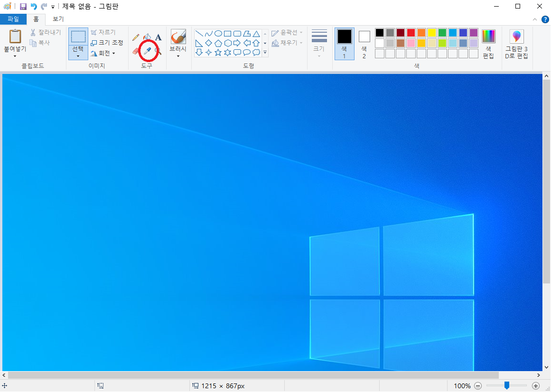The width and height of the screenshot is (551, 392).
Task: Open the Help question mark icon
Action: [545, 19]
